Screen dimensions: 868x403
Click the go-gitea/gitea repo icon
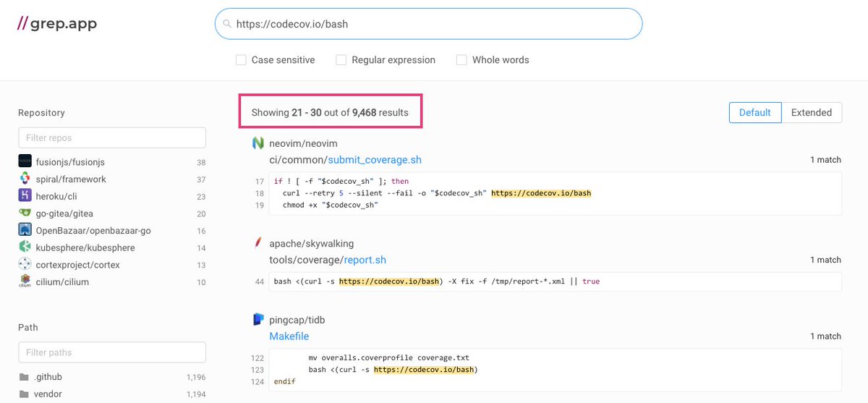point(25,213)
